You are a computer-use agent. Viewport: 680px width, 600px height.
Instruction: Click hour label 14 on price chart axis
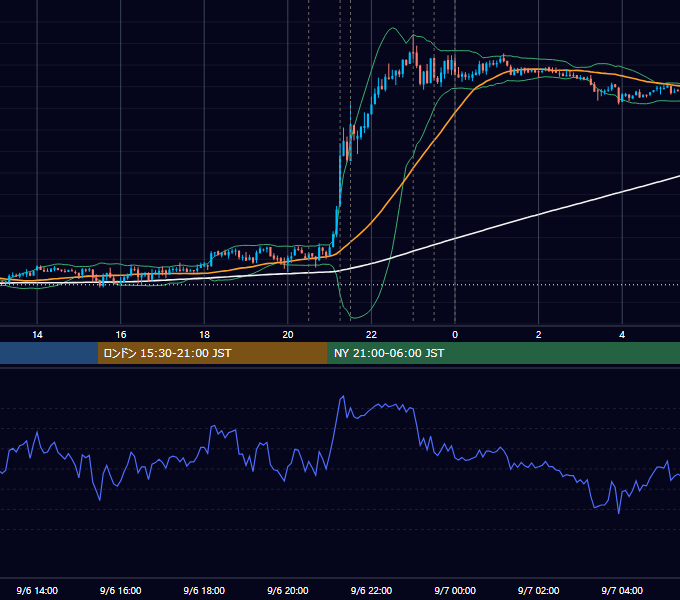37,335
